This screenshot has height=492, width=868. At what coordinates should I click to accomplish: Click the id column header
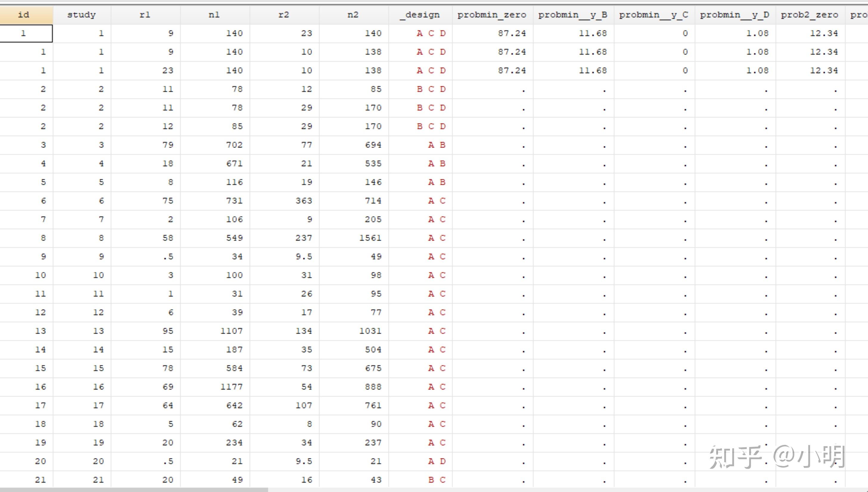point(24,15)
